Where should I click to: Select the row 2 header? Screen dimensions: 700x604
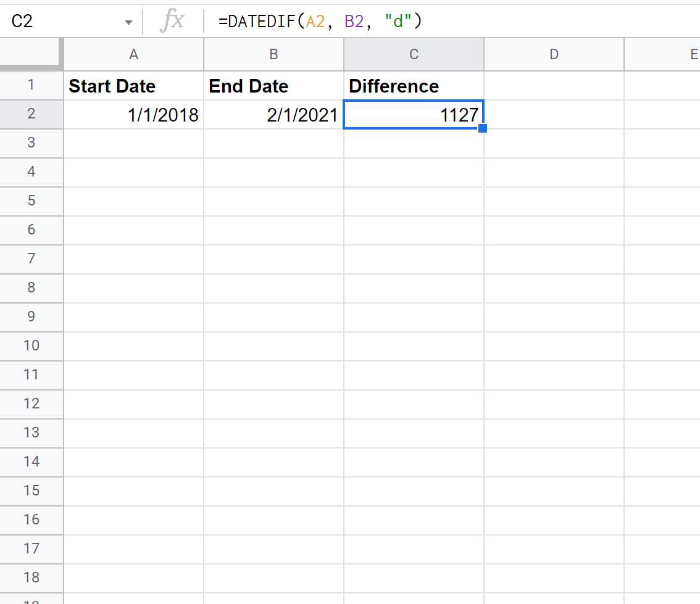[x=31, y=115]
